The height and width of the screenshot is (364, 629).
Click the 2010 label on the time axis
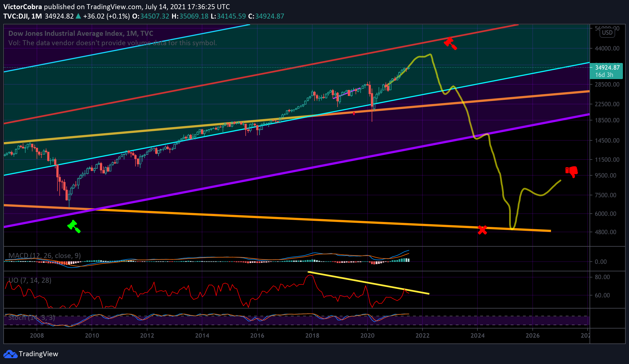click(92, 335)
